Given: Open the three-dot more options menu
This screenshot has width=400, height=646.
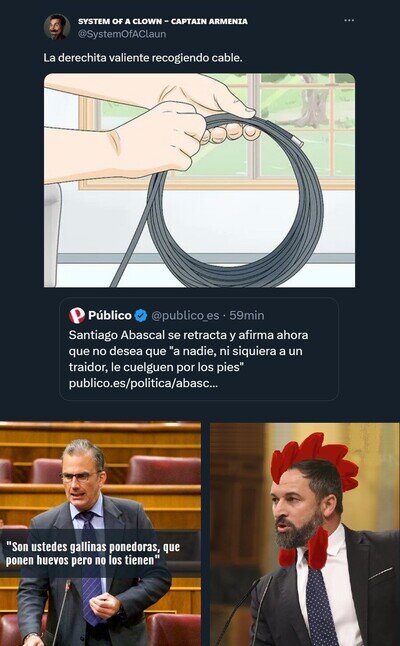Looking at the screenshot, I should [349, 21].
